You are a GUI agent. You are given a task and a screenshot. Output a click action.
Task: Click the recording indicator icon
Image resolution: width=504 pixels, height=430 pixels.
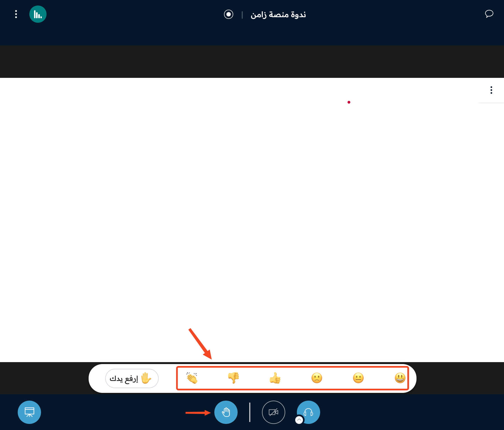click(x=228, y=14)
